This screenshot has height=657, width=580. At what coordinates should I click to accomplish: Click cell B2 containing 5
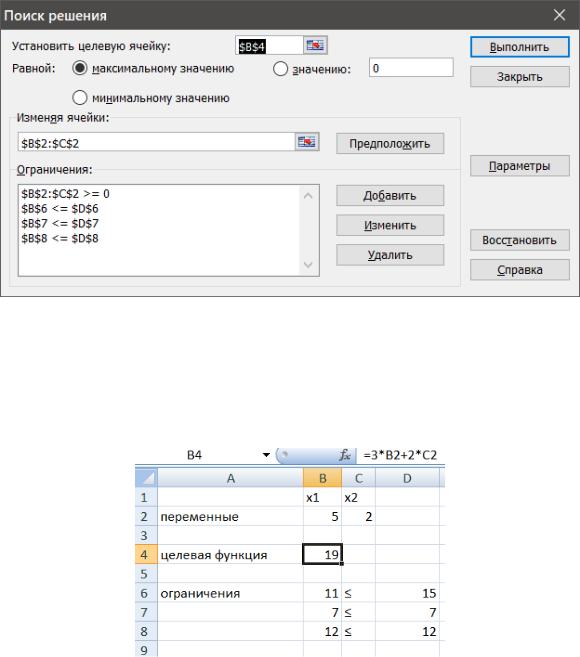coord(322,516)
